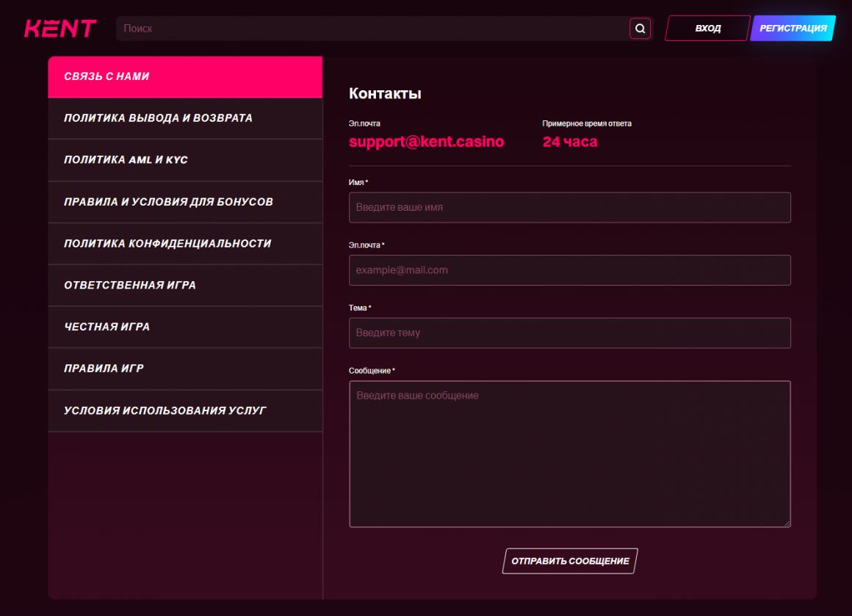This screenshot has width=852, height=616.
Task: Click the Эл.почта email input field
Action: click(x=569, y=270)
